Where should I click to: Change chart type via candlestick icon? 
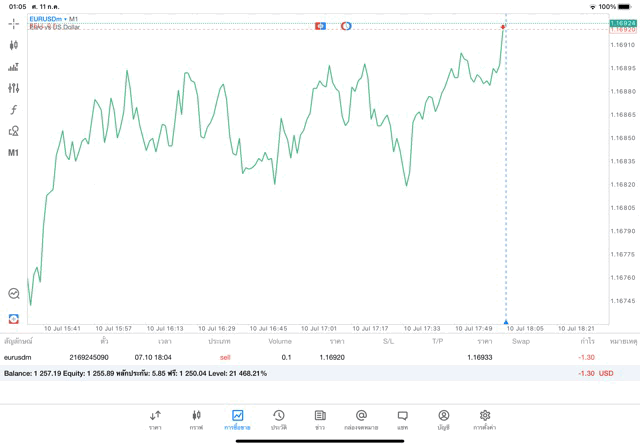click(13, 45)
